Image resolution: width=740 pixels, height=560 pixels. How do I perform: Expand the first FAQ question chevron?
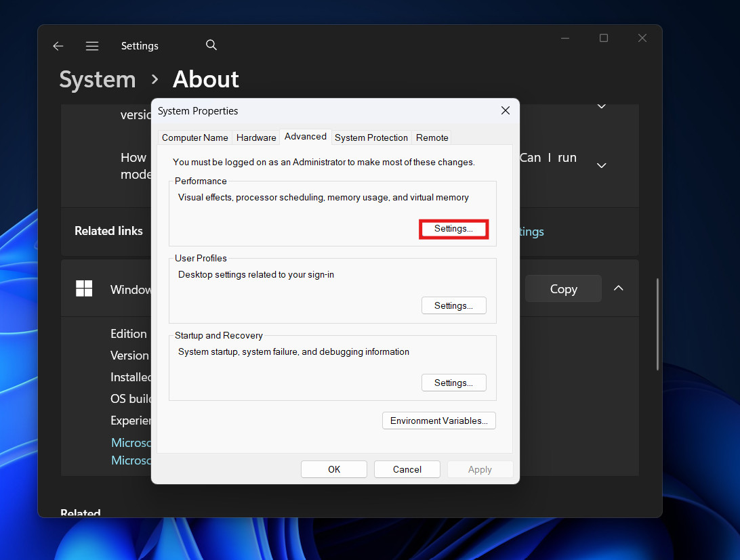601,107
